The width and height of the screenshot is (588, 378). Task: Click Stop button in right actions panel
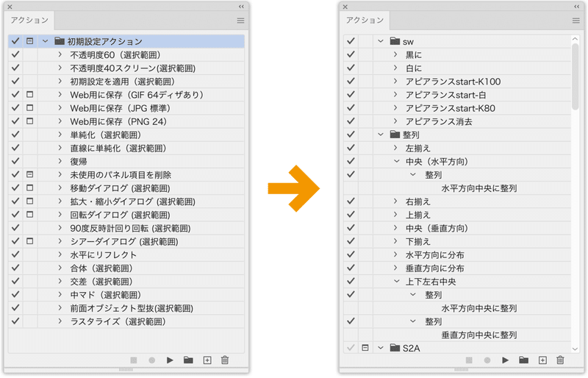469,360
